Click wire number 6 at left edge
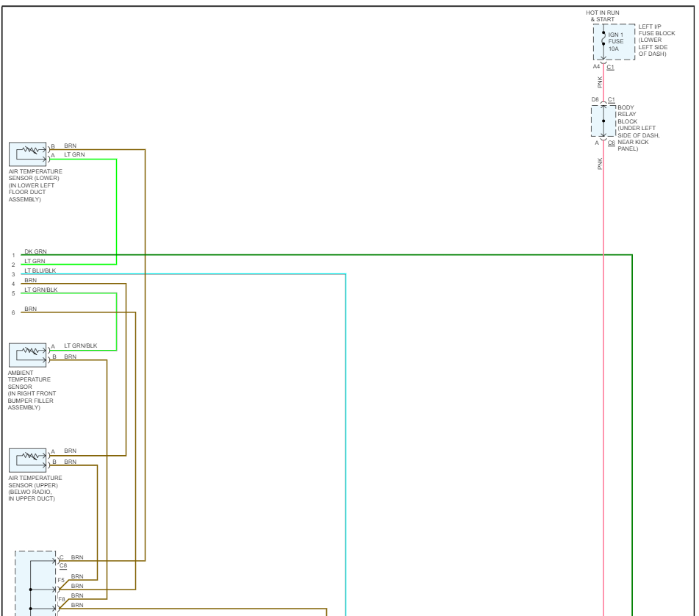699x616 pixels. 13,313
